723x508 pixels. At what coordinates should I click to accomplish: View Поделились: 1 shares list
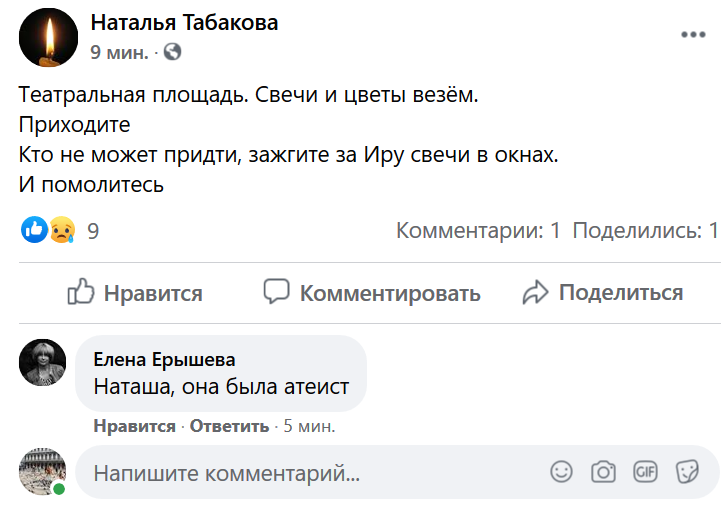pyautogui.click(x=646, y=231)
